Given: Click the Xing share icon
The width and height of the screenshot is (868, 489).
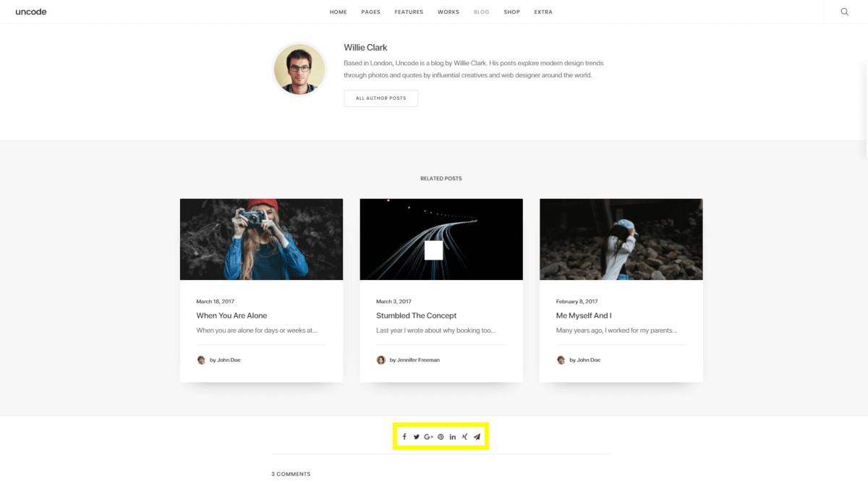Looking at the screenshot, I should pos(464,437).
